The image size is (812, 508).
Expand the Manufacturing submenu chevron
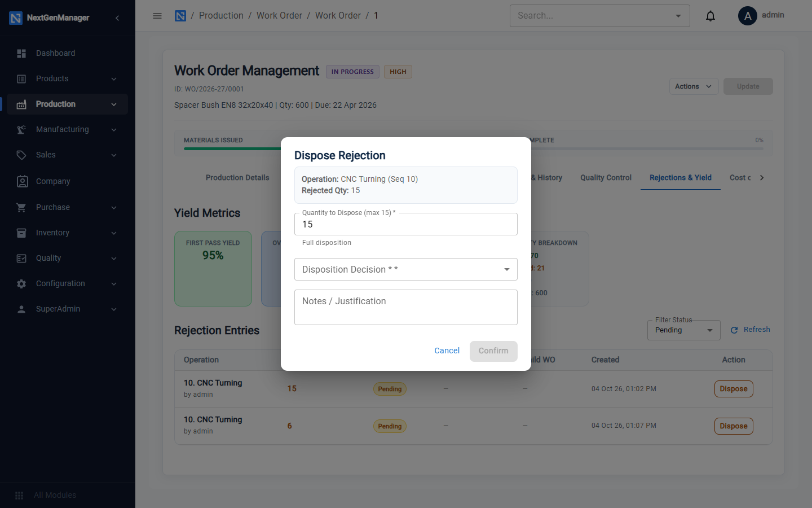pyautogui.click(x=114, y=130)
